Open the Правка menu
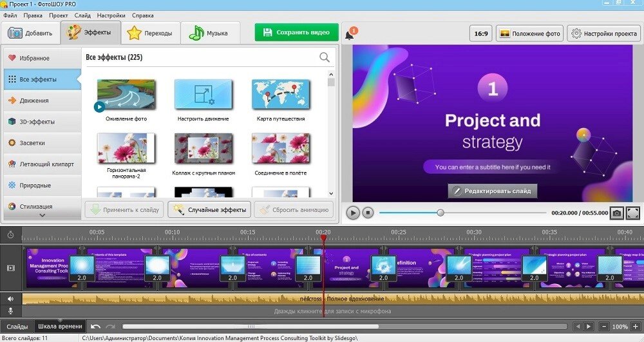 pyautogui.click(x=33, y=15)
